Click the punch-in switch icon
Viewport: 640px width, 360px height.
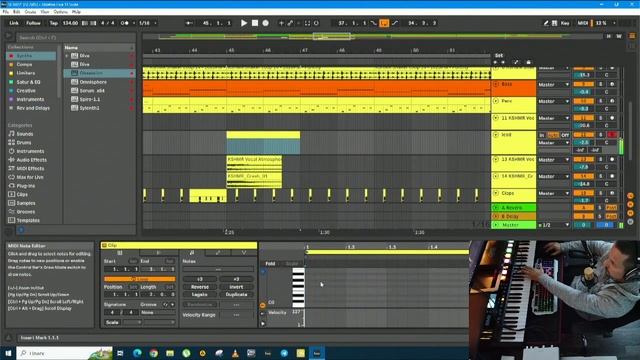(374, 23)
